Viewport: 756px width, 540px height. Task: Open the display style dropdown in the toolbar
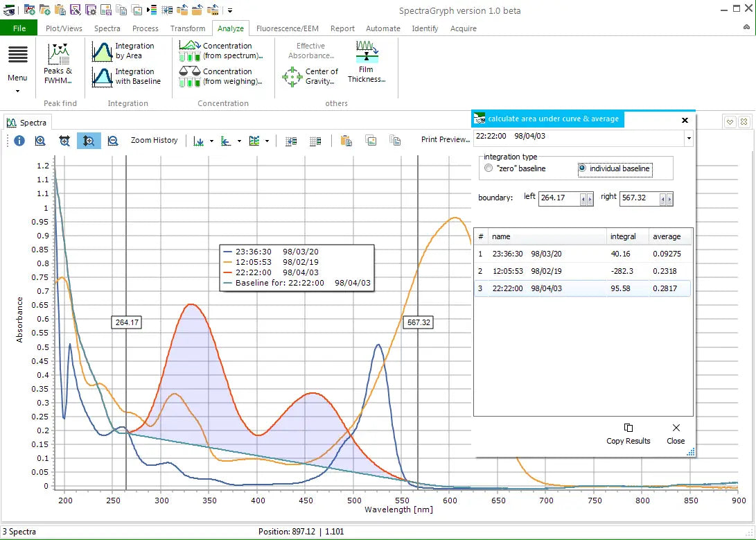tap(267, 141)
